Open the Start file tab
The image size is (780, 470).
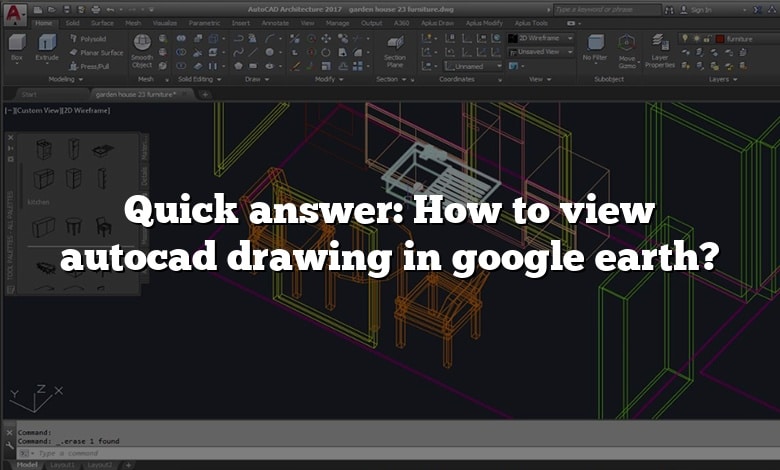[x=30, y=94]
